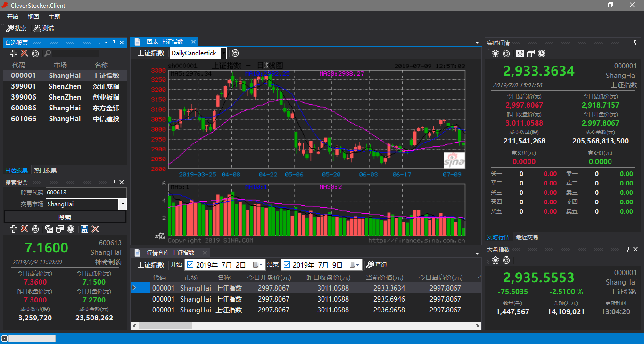644x344 pixels.
Task: Toggle the 开始 date checkbox
Action: coord(190,265)
